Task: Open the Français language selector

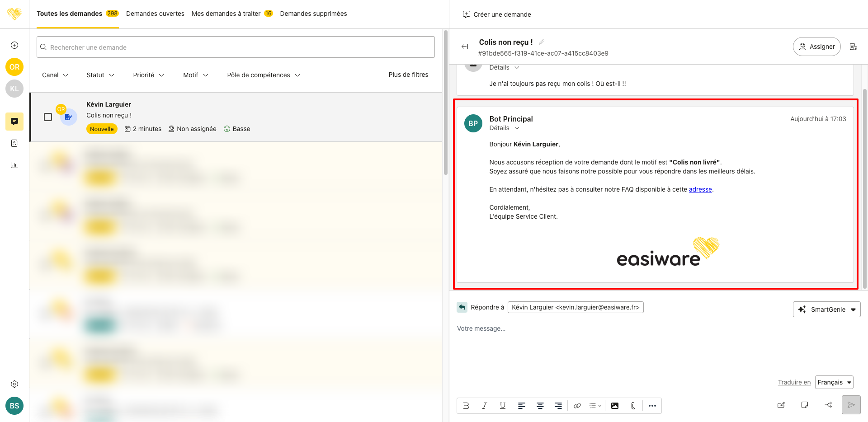Action: [x=834, y=382]
